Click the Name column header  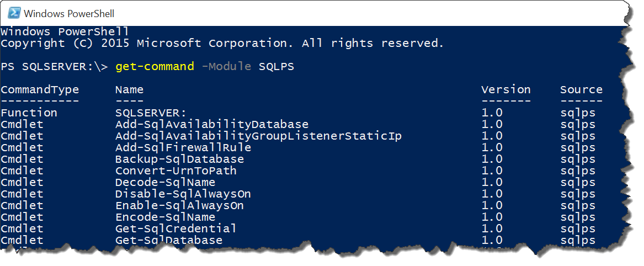pyautogui.click(x=129, y=89)
